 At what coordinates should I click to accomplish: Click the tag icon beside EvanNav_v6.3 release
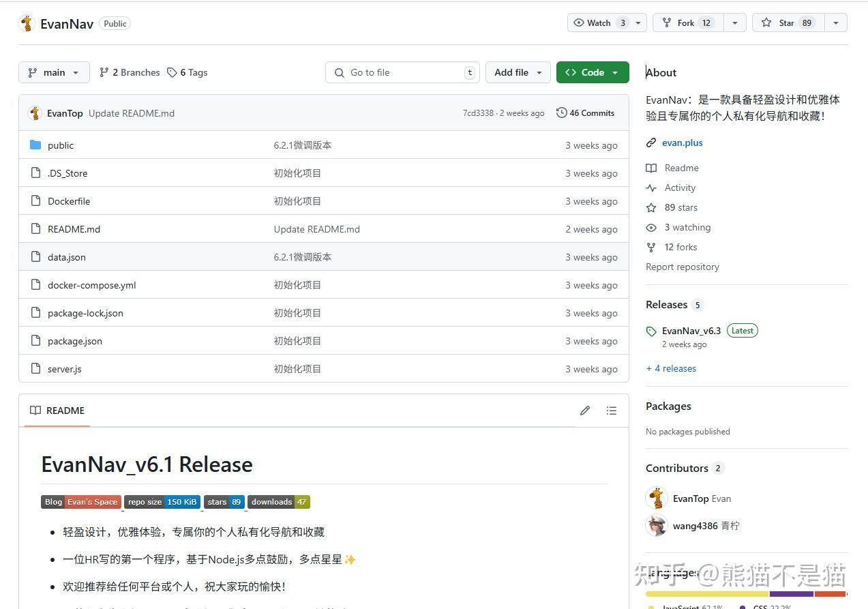[x=651, y=331]
